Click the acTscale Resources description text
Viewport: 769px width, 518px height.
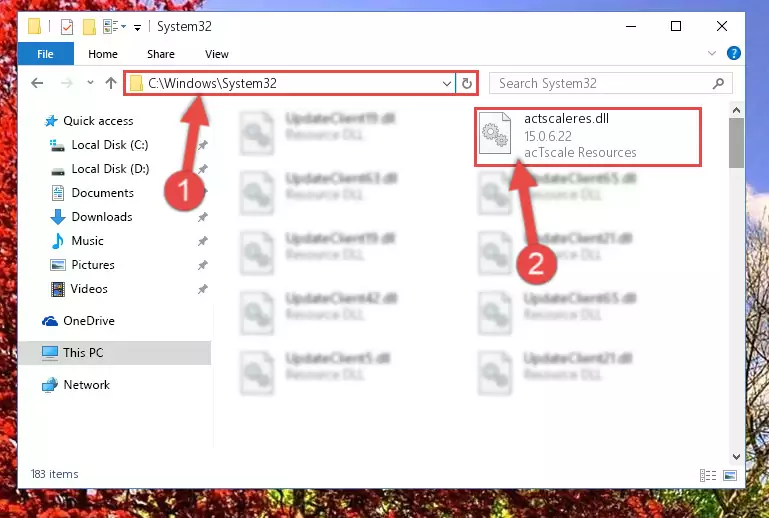tap(580, 153)
